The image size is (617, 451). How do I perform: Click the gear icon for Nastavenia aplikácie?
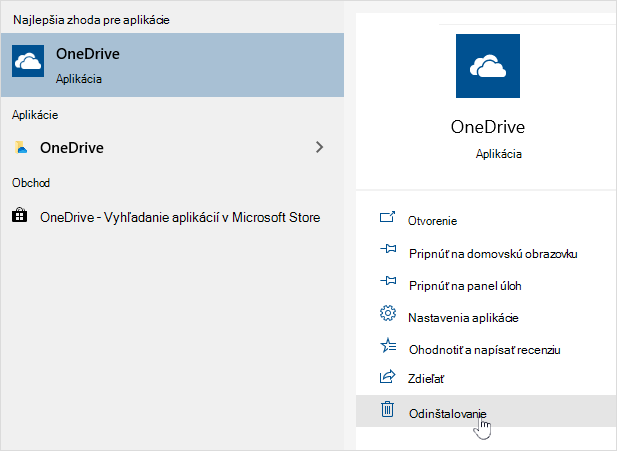click(x=388, y=313)
